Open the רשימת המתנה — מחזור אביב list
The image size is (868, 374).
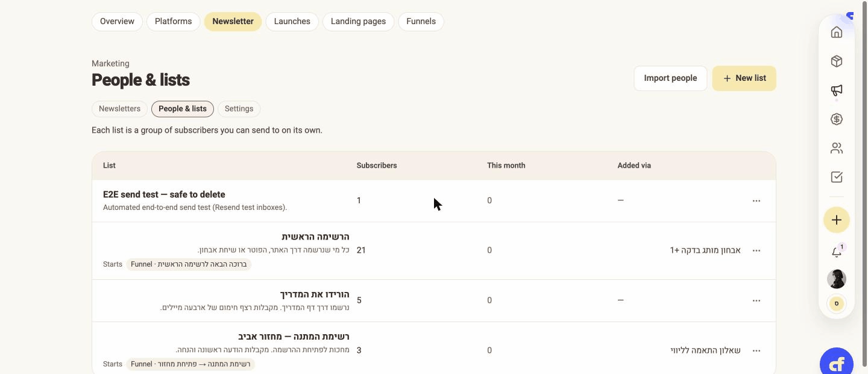coord(294,337)
